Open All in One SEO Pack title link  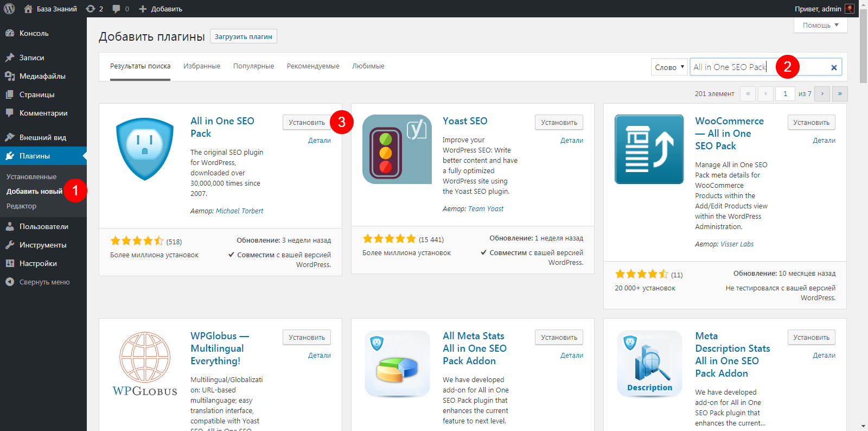222,127
